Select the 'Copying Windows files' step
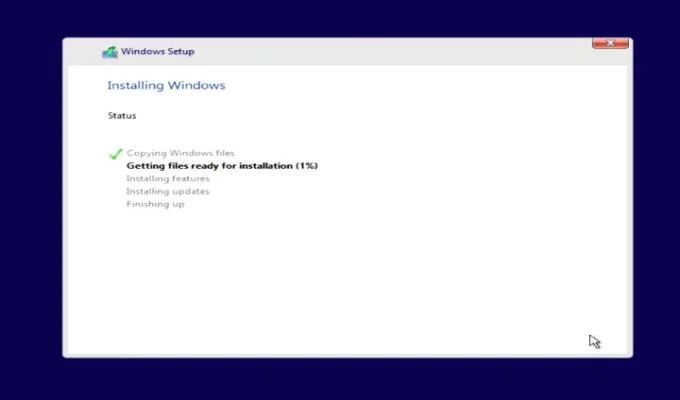The image size is (680, 400). [x=180, y=153]
